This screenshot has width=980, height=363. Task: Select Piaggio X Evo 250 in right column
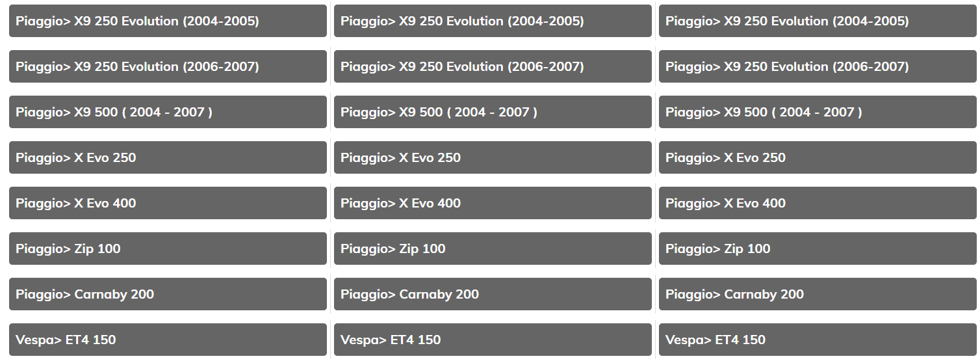[818, 157]
